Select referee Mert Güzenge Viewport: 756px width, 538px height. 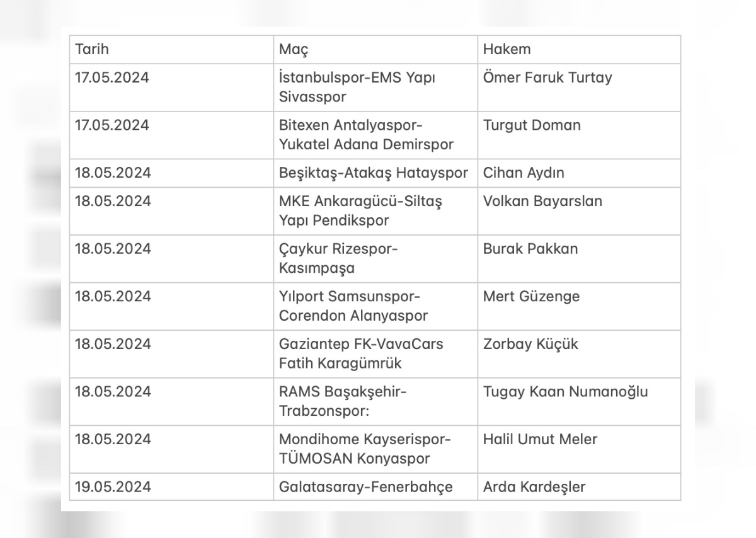[531, 297]
